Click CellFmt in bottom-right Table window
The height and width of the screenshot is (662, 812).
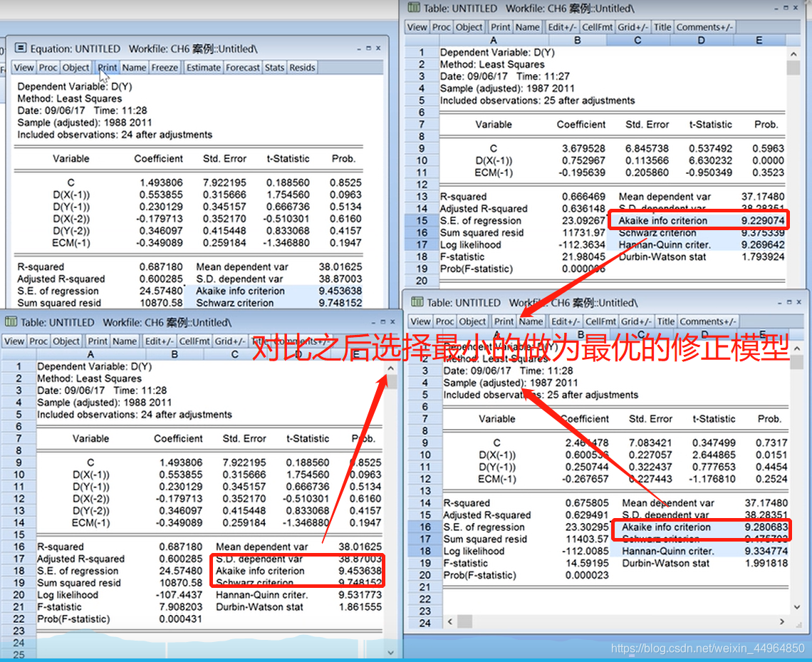click(x=600, y=321)
